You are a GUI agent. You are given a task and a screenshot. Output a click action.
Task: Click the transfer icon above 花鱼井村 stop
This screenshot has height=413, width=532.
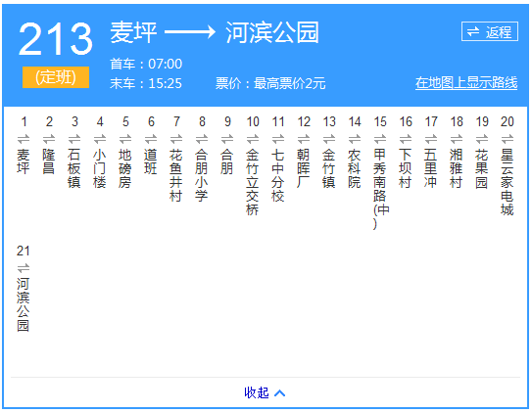pos(176,139)
